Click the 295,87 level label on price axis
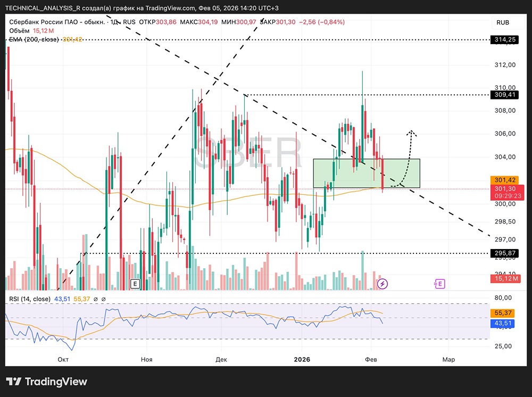The image size is (532, 397). 504,253
